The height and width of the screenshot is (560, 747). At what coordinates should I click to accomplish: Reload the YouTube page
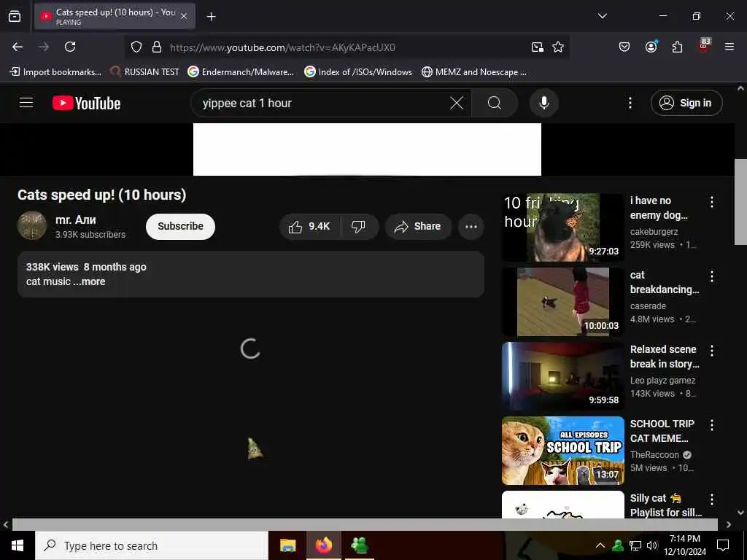coord(70,47)
